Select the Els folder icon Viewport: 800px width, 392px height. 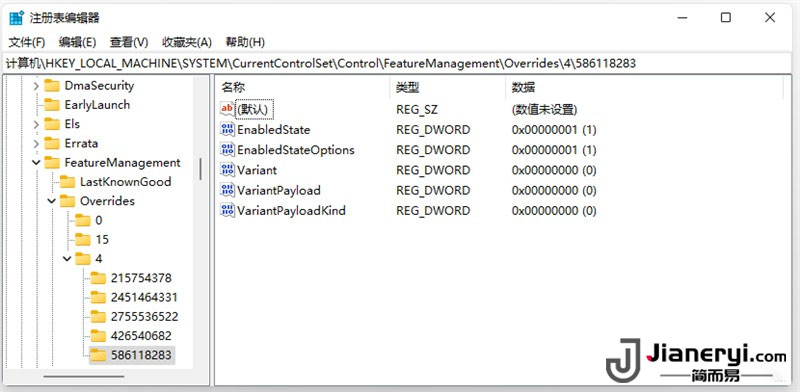[x=52, y=124]
